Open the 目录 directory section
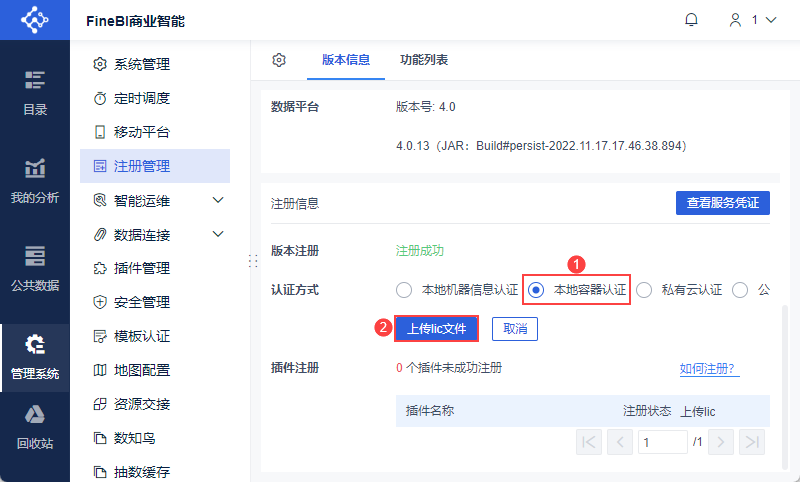Image resolution: width=800 pixels, height=482 pixels. coord(35,93)
